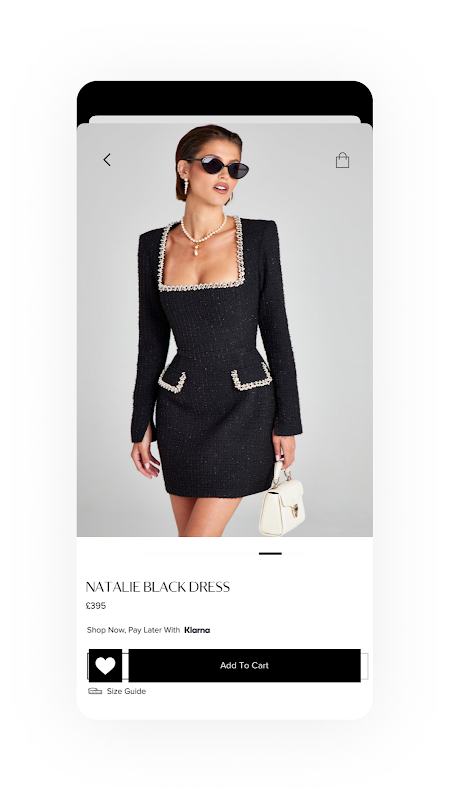Image resolution: width=450 pixels, height=800 pixels.
Task: Open the Size Guide link
Action: (126, 691)
